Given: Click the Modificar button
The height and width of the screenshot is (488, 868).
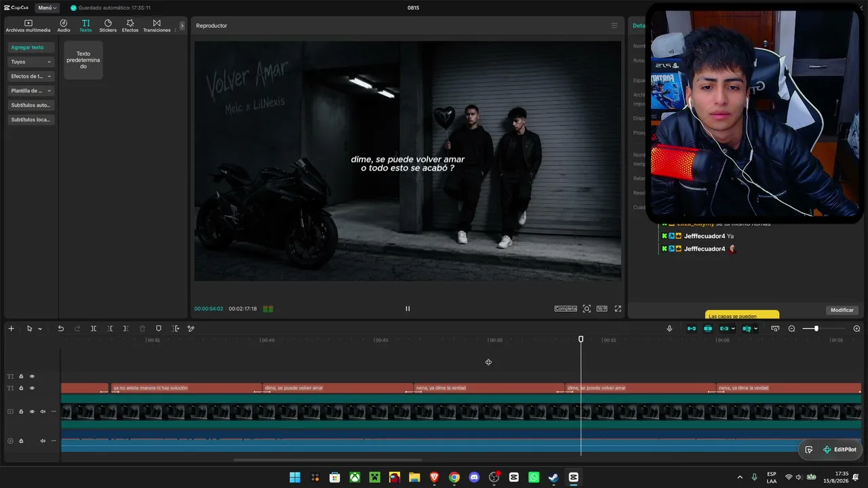Looking at the screenshot, I should coord(842,310).
